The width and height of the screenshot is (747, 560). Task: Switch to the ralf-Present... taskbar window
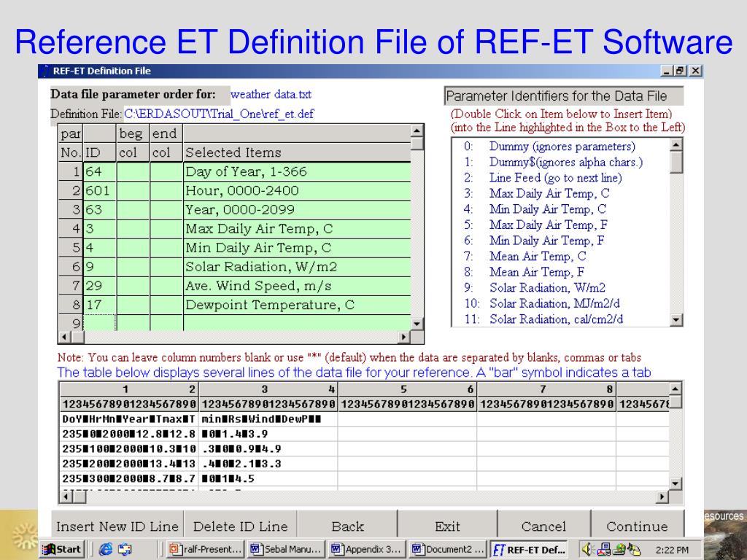(x=205, y=549)
